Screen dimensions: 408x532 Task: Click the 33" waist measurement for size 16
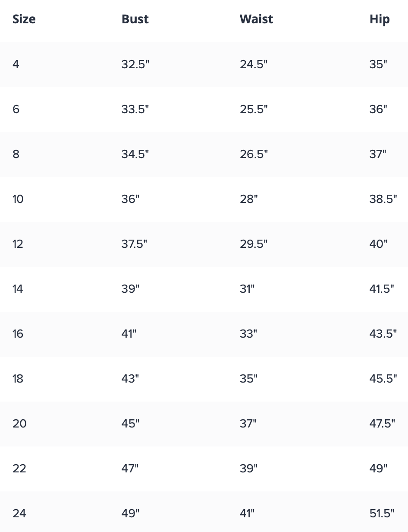coord(248,334)
